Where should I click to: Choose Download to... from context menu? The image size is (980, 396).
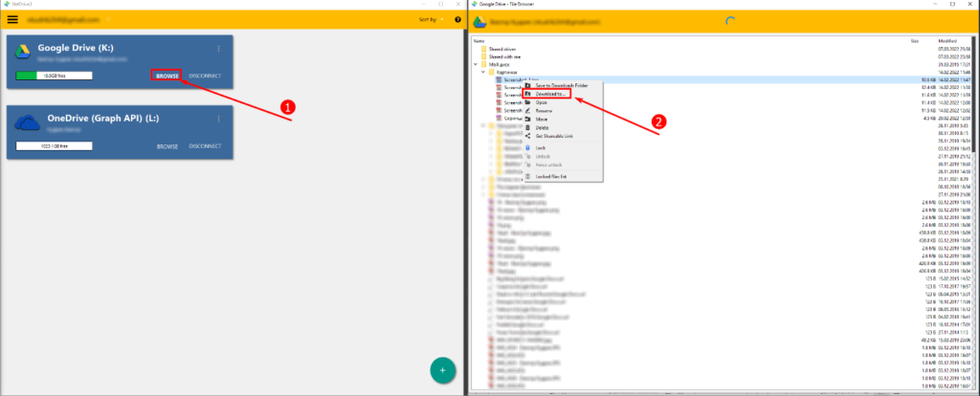548,94
